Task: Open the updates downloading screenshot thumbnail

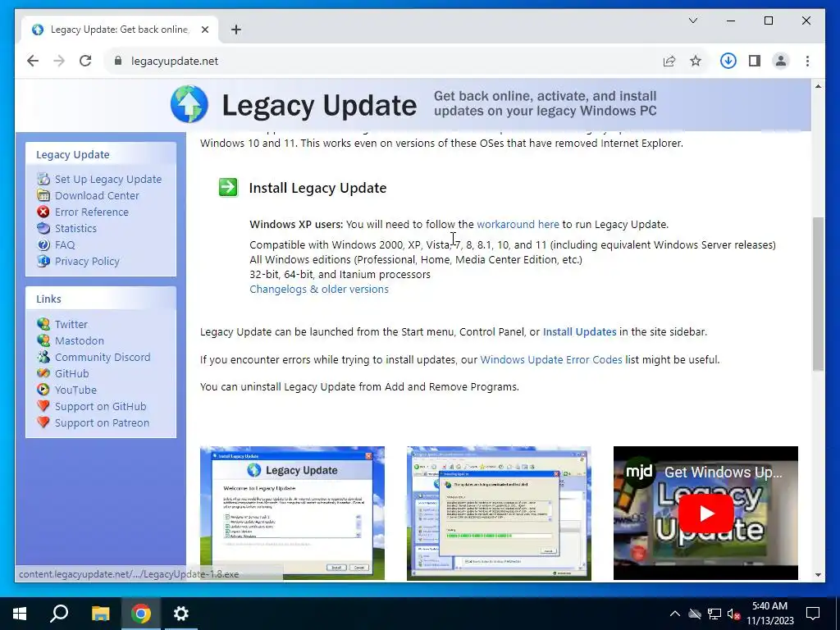Action: click(x=499, y=513)
